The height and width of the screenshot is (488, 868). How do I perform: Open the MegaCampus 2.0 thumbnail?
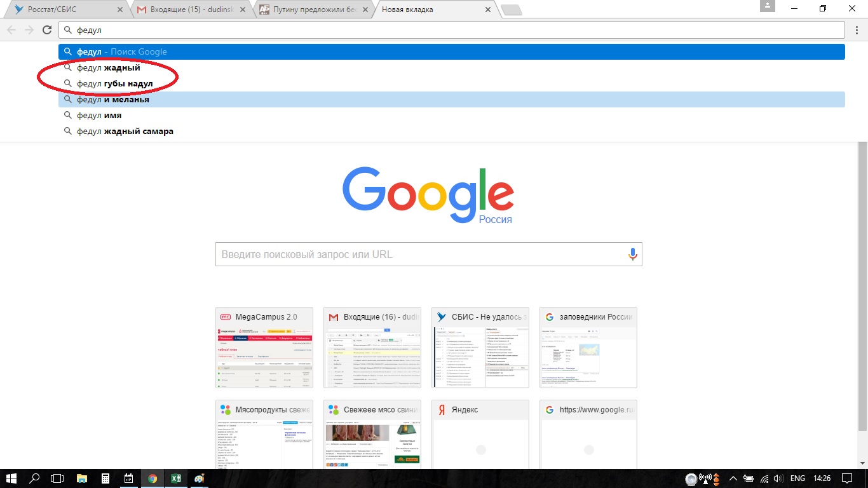coord(264,348)
